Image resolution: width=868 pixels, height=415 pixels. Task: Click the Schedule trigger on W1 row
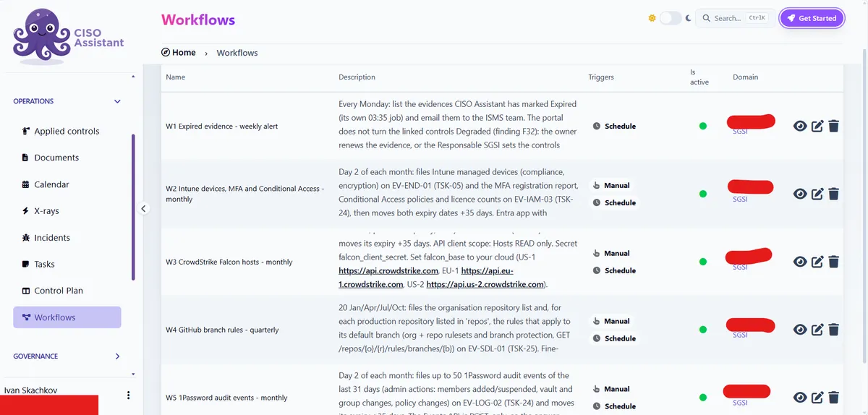point(614,127)
